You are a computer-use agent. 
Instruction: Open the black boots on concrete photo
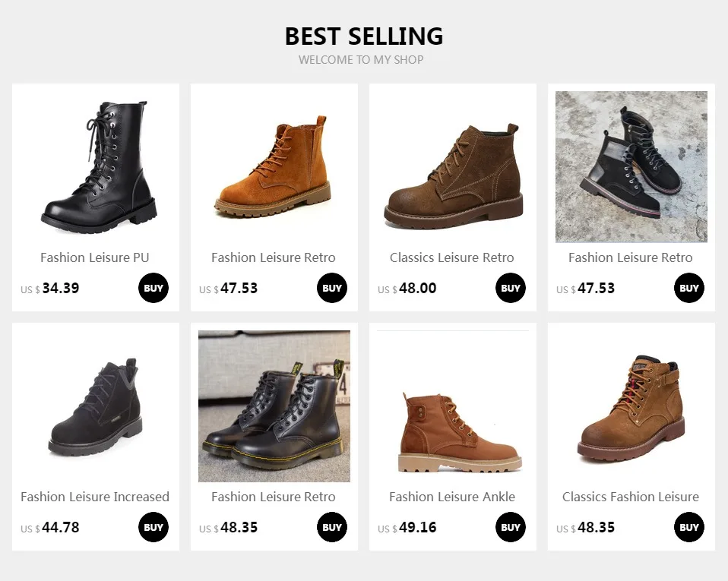pos(631,166)
